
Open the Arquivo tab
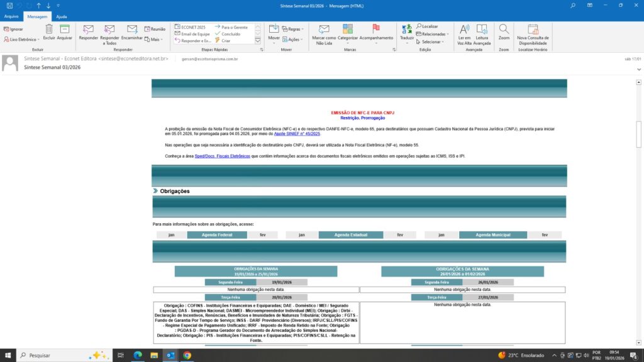pyautogui.click(x=11, y=17)
